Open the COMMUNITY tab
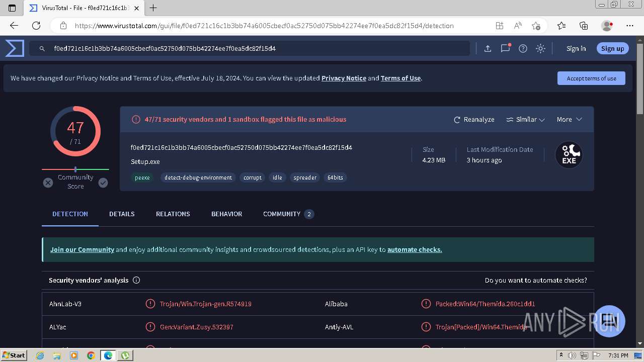 [288, 214]
